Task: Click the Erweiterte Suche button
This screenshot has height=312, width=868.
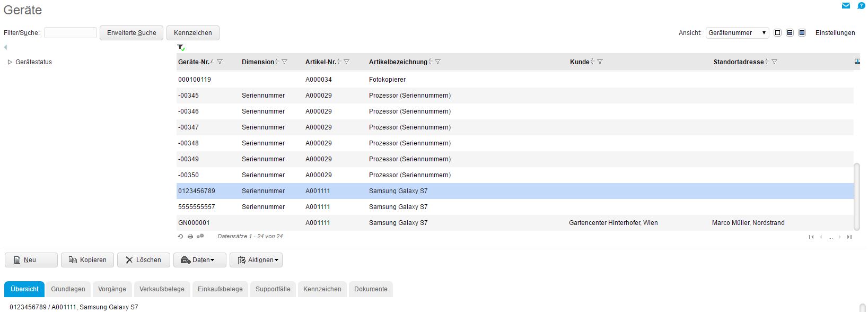Action: coord(131,33)
